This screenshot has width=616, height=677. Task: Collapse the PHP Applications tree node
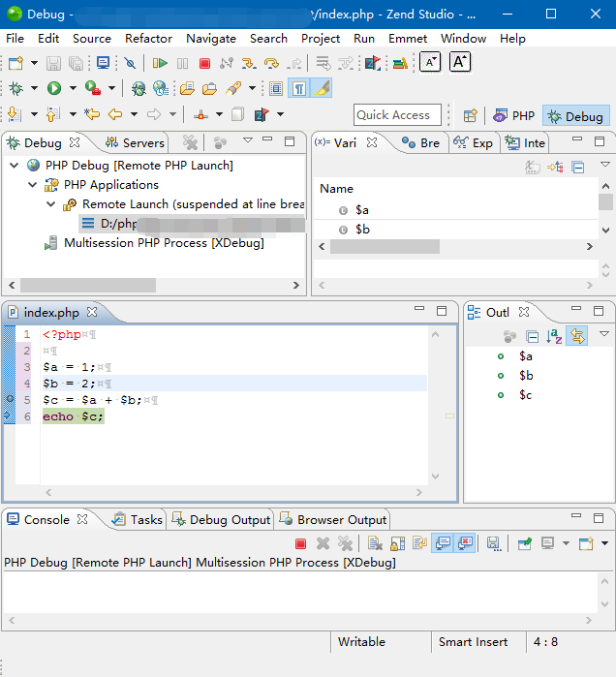tap(32, 185)
